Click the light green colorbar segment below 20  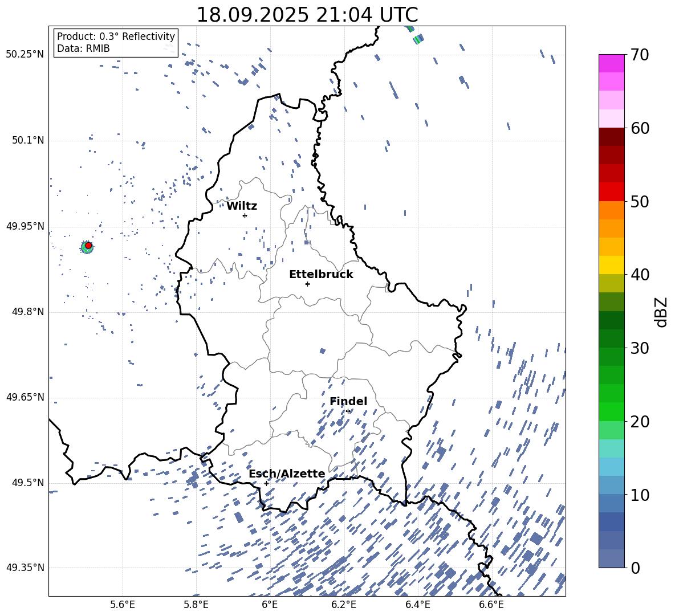click(x=612, y=430)
